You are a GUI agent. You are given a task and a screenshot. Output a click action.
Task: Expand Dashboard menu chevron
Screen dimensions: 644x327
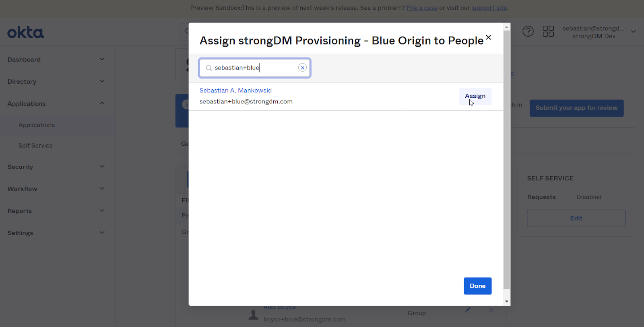(102, 60)
